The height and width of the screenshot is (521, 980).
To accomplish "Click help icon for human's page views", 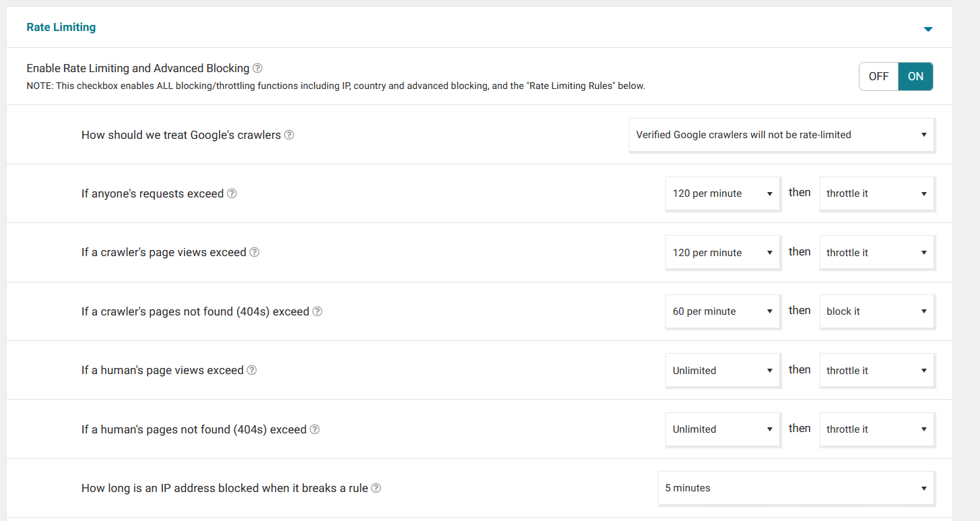I will pos(252,370).
